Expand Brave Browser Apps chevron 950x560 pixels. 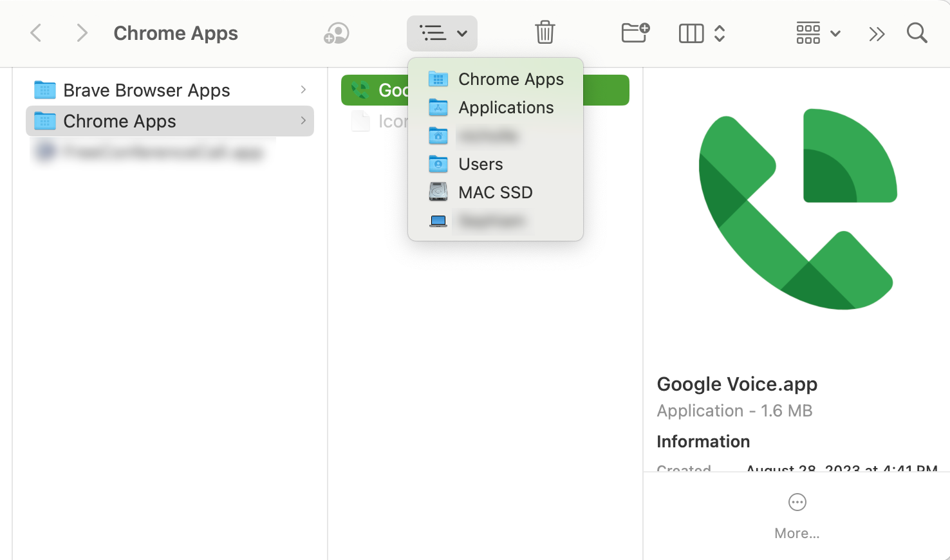(x=303, y=90)
